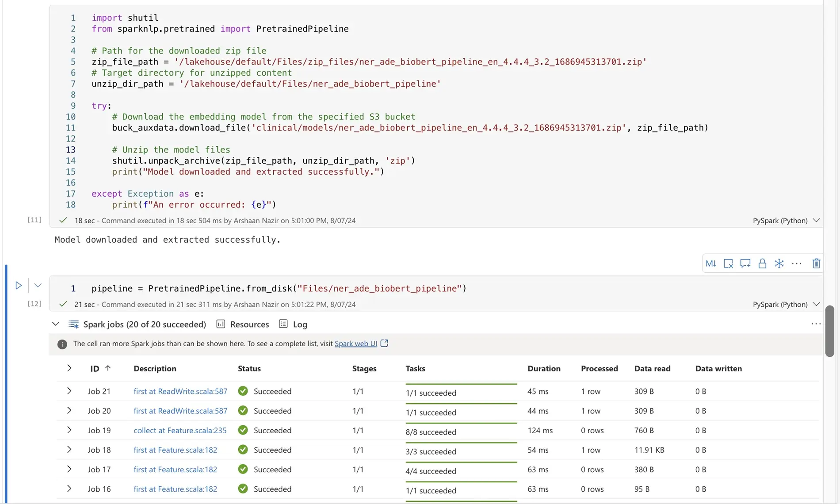Click code line 11 download_file call
Viewport: 840px width, 504px height.
click(x=410, y=128)
